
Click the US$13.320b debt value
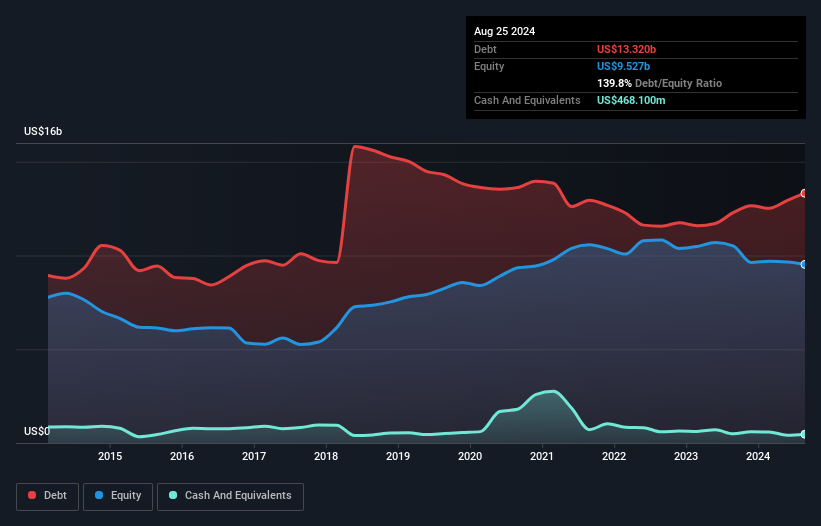(x=626, y=49)
